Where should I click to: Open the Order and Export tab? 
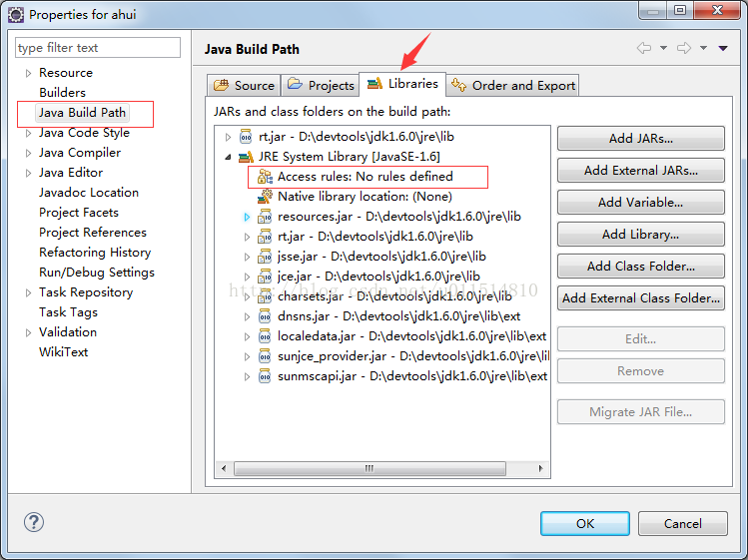pos(513,86)
